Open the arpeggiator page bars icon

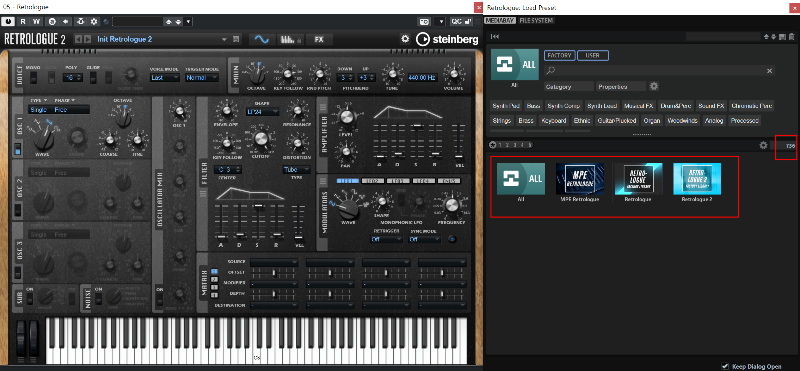click(x=292, y=39)
